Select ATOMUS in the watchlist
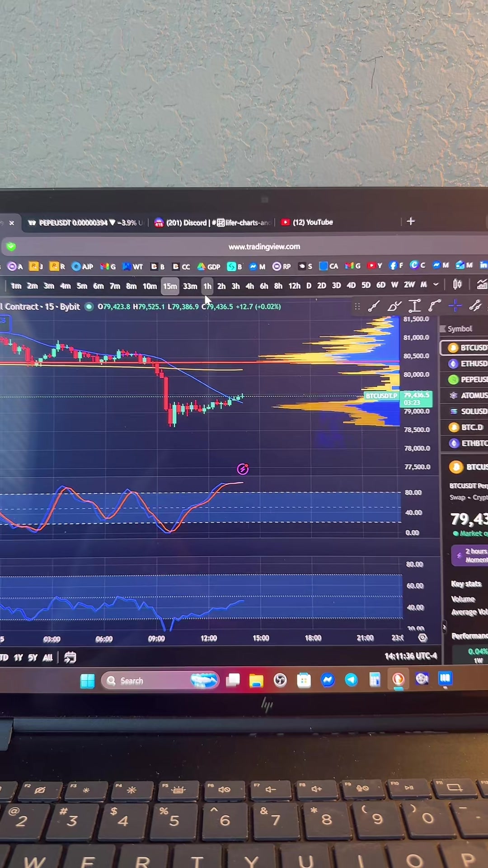This screenshot has width=488, height=868. coord(465,396)
